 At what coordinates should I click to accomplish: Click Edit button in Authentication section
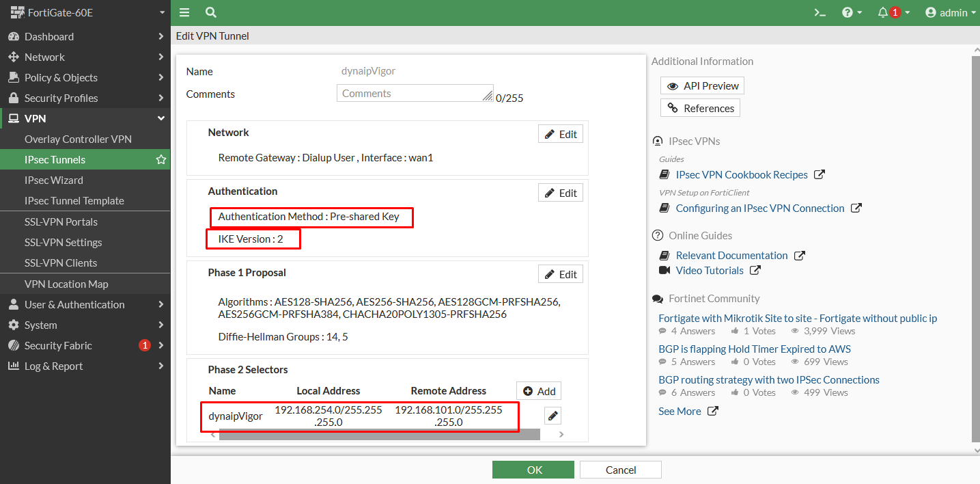[x=560, y=193]
